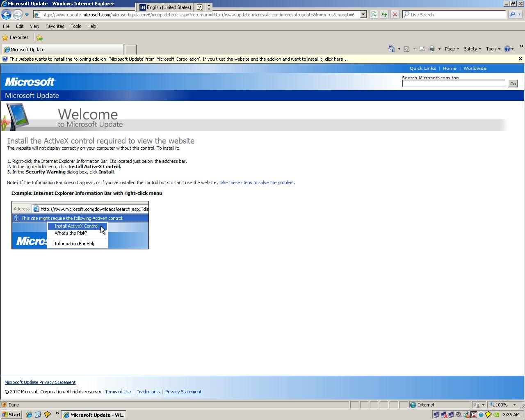Click the Compatibility View broken-page icon
This screenshot has height=420, width=525.
pos(374,15)
